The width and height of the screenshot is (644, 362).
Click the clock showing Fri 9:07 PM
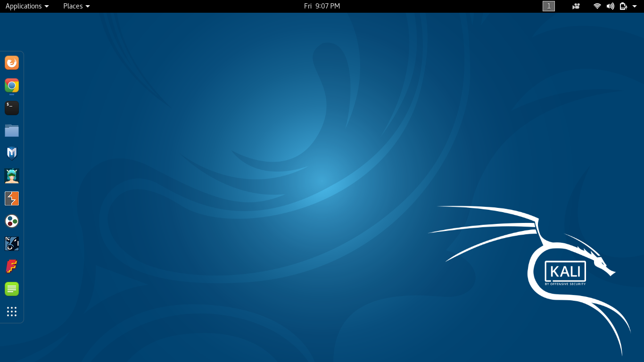(x=322, y=6)
